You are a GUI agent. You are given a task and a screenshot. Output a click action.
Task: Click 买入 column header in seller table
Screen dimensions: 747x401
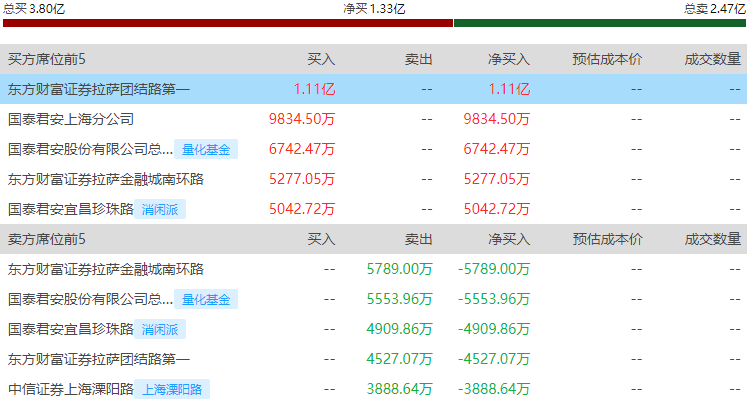pyautogui.click(x=321, y=239)
